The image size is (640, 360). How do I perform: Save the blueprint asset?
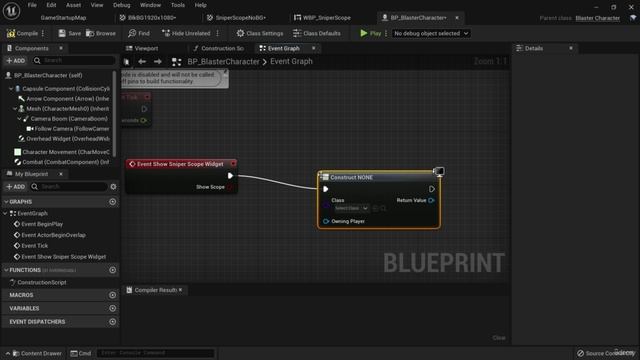[70, 33]
